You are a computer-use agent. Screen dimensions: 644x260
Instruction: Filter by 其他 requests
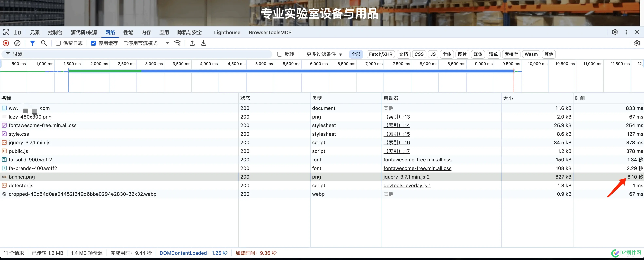pos(549,54)
